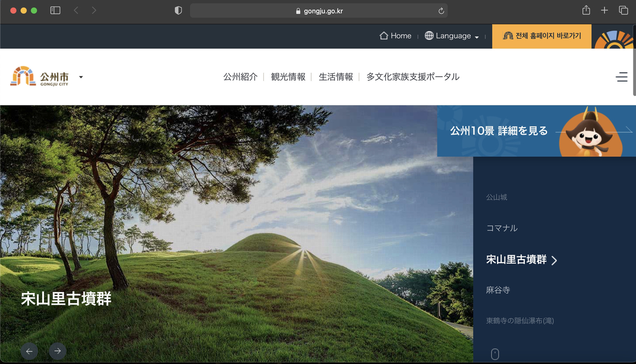Show previous slide with left arrow button
Viewport: 636px width, 364px height.
29,351
